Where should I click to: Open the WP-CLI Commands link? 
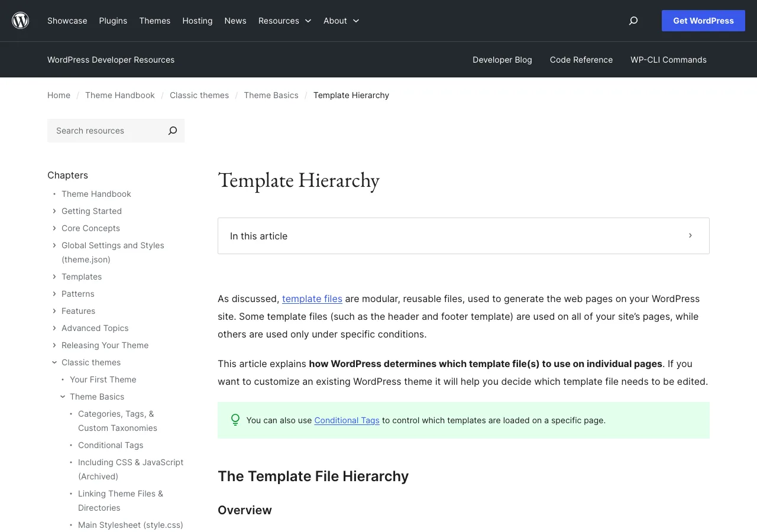click(668, 60)
